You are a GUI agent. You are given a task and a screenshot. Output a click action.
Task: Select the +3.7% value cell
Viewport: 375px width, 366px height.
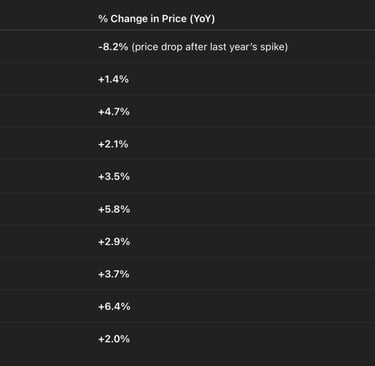pyautogui.click(x=114, y=274)
